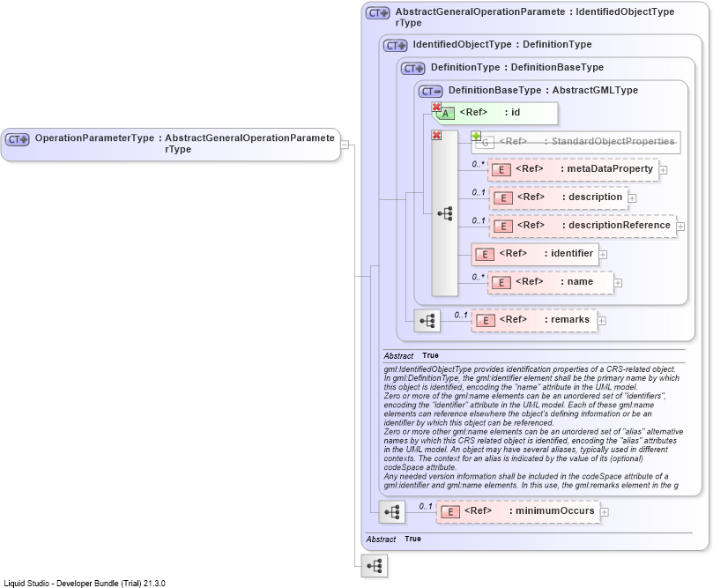Click the G group icon of StandardObjectProperties
713x588 pixels.
[486, 142]
